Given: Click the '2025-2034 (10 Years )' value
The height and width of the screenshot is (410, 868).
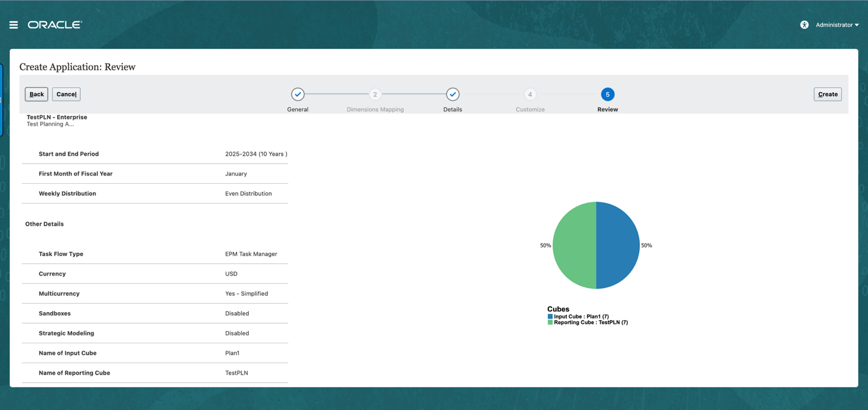Looking at the screenshot, I should coord(256,154).
